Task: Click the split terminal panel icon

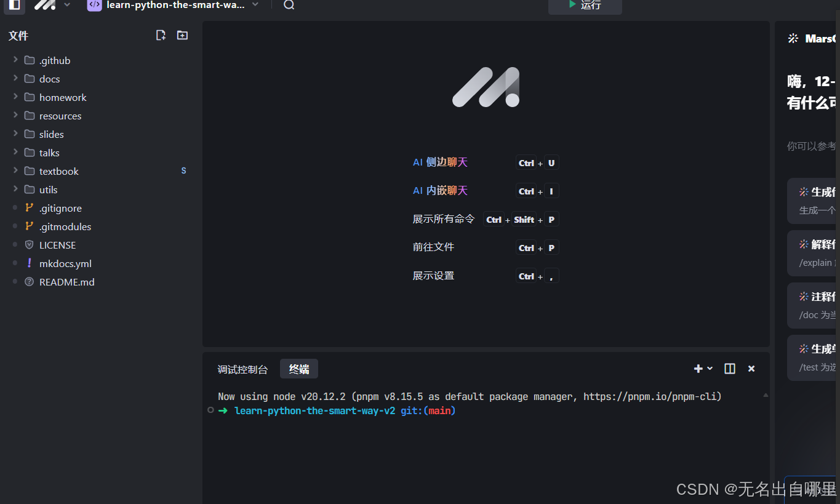Action: click(729, 368)
